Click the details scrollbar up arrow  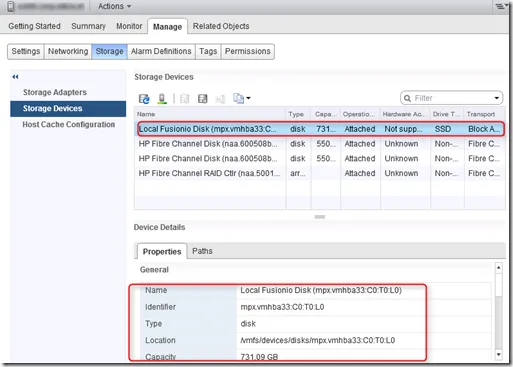click(499, 268)
